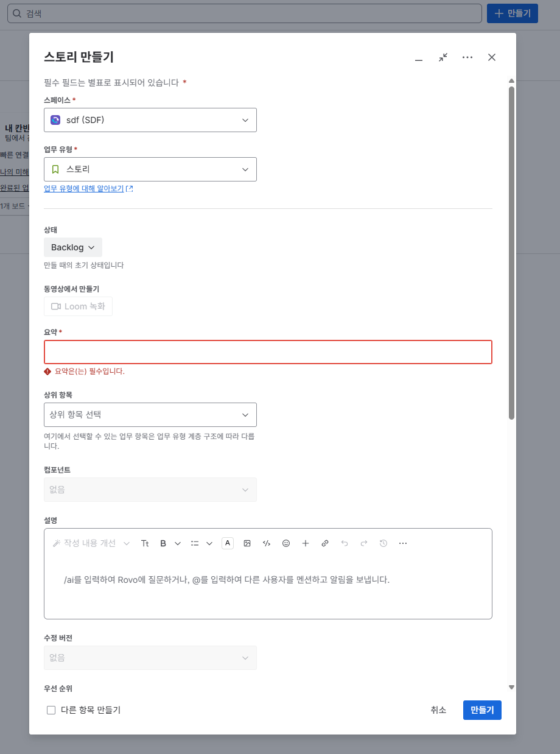Click the green story bookmark icon
This screenshot has height=754, width=560.
tap(55, 169)
